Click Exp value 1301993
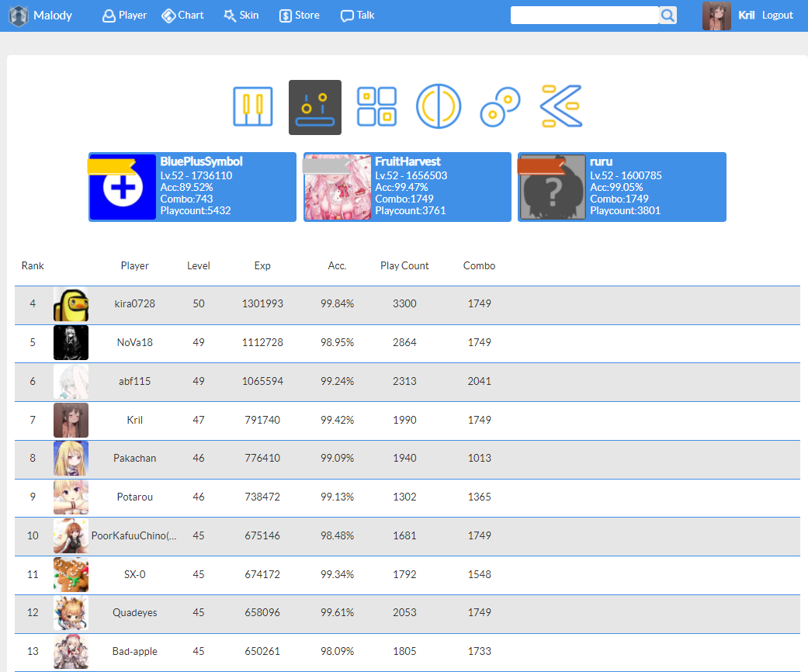 click(262, 303)
